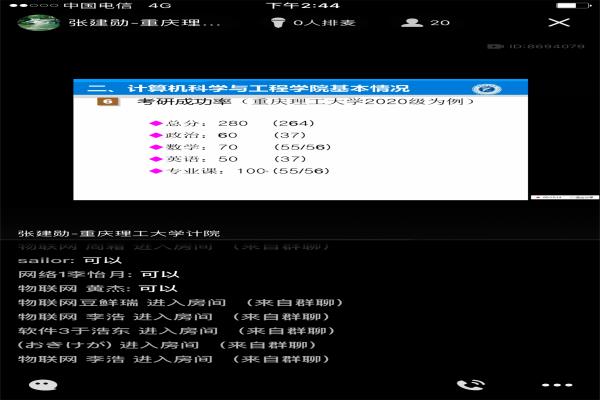Open the shared slide presentation view
The width and height of the screenshot is (600, 400).
[x=300, y=139]
